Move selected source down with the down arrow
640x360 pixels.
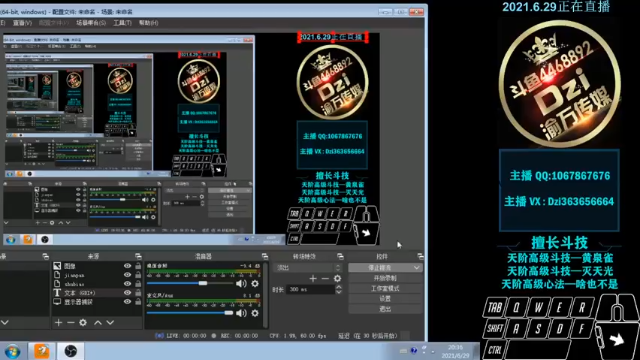coord(110,322)
